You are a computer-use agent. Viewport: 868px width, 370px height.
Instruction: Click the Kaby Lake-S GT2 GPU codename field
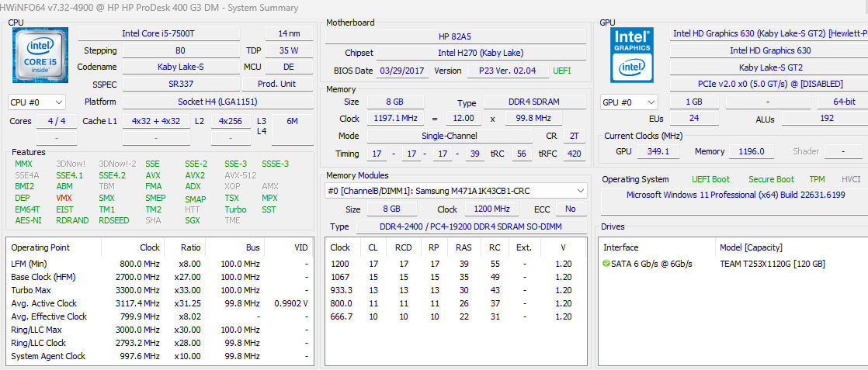point(770,67)
